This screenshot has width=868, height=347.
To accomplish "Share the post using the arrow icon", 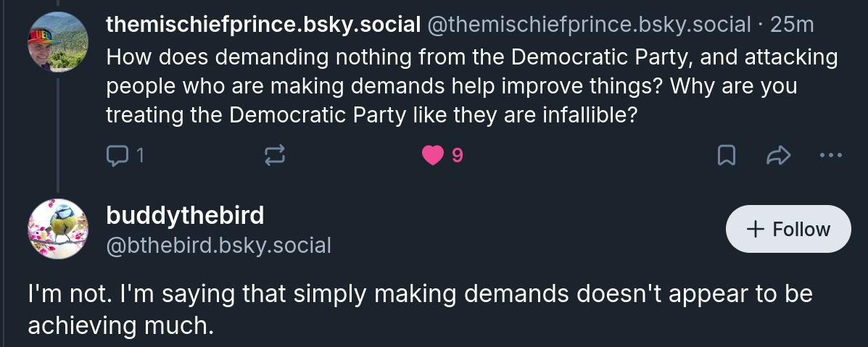I will click(x=777, y=155).
